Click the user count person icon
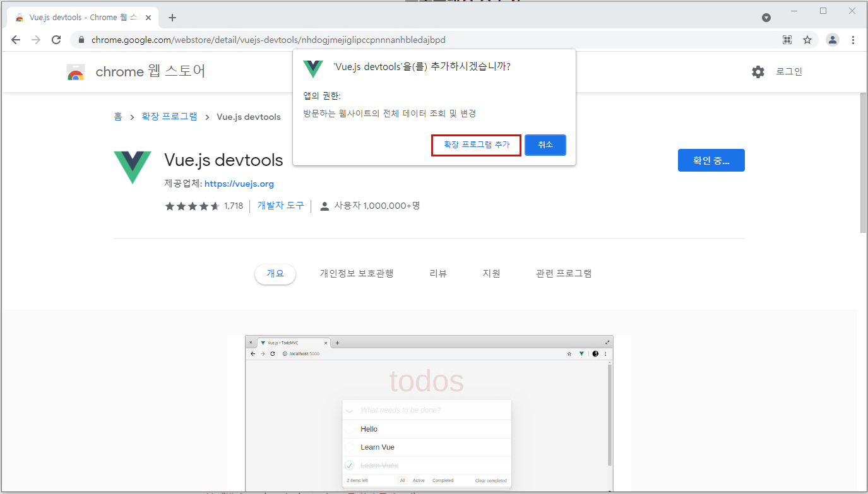868x494 pixels. tap(324, 206)
